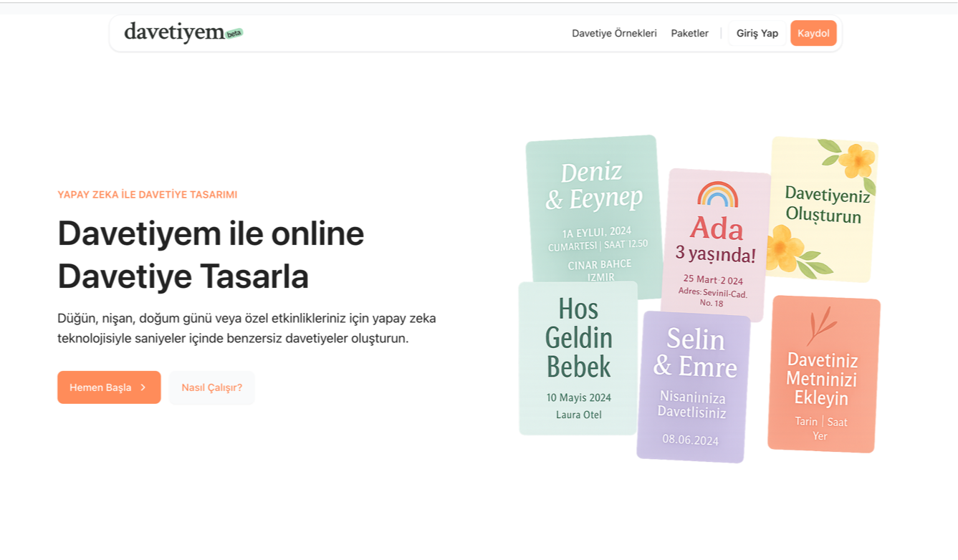
Task: Select the Davetiniz Metninizi Ekleyin card text
Action: click(x=822, y=379)
